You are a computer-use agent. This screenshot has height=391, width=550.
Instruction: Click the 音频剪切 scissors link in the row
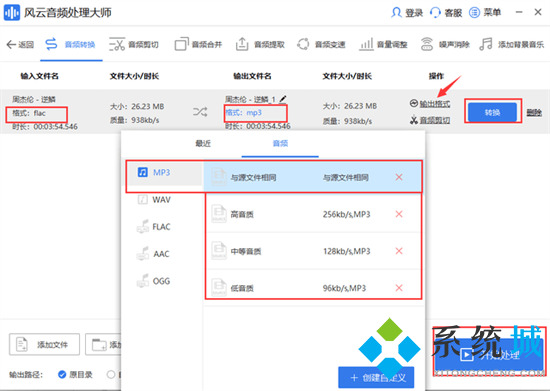pyautogui.click(x=435, y=120)
